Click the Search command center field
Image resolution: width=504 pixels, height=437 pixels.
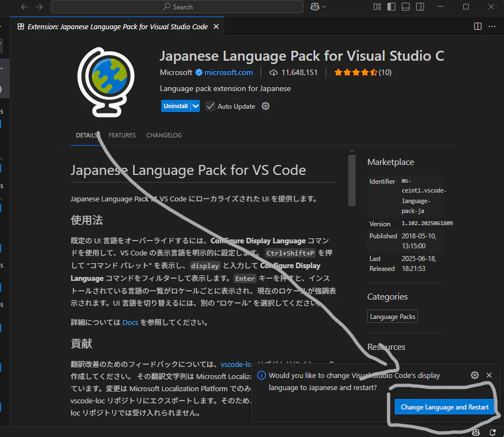(177, 7)
